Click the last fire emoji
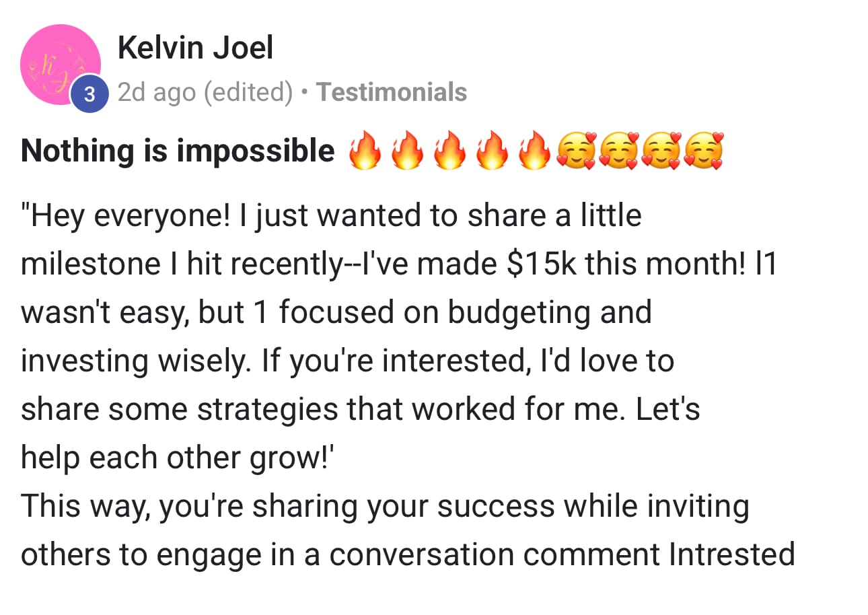The image size is (868, 615). click(534, 151)
